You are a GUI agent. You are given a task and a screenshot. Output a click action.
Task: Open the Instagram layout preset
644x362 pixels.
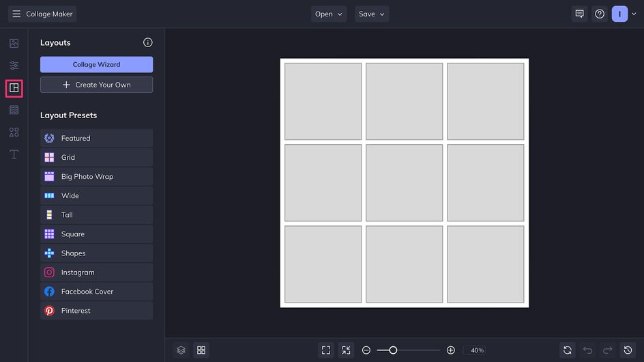96,273
